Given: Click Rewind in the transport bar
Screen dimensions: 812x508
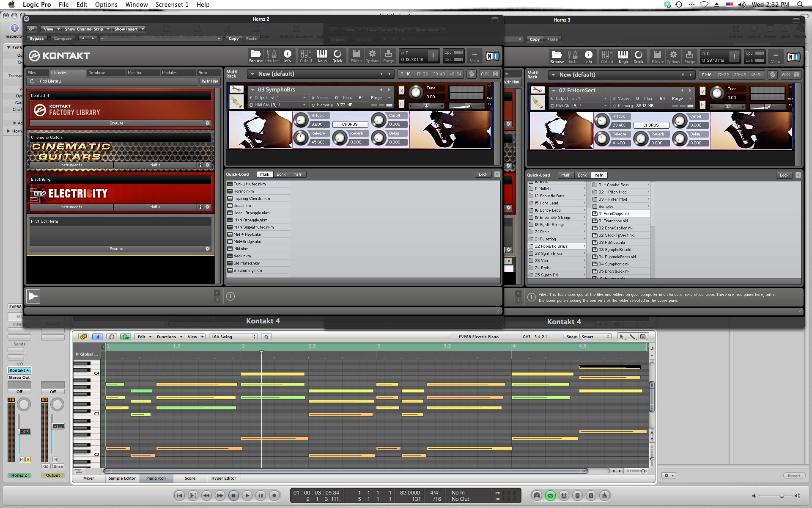Looking at the screenshot, I should coord(206,495).
